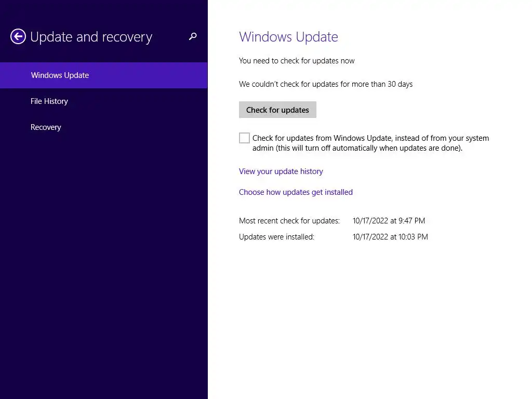Click 'We couldn't check for updates' message

pyautogui.click(x=326, y=84)
